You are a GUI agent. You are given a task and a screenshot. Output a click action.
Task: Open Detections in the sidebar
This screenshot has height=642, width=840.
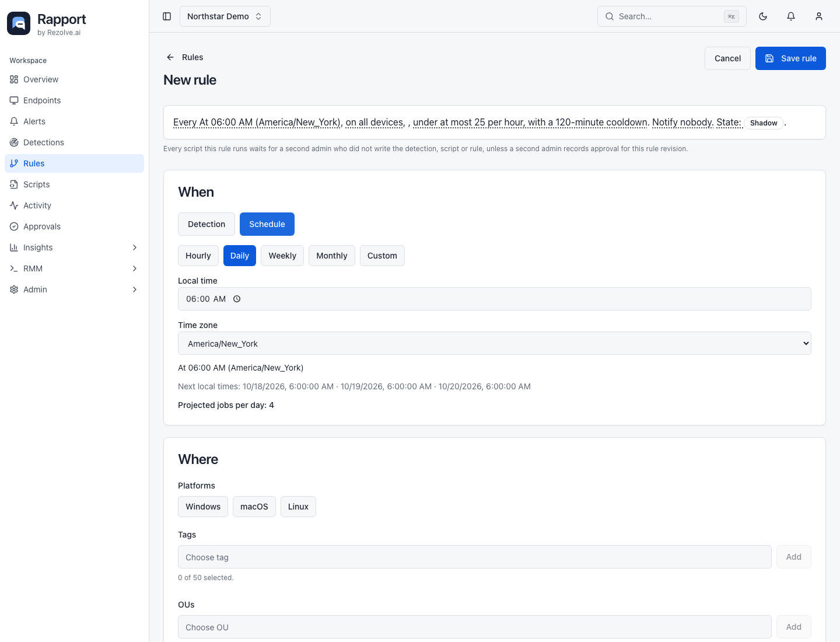click(74, 142)
